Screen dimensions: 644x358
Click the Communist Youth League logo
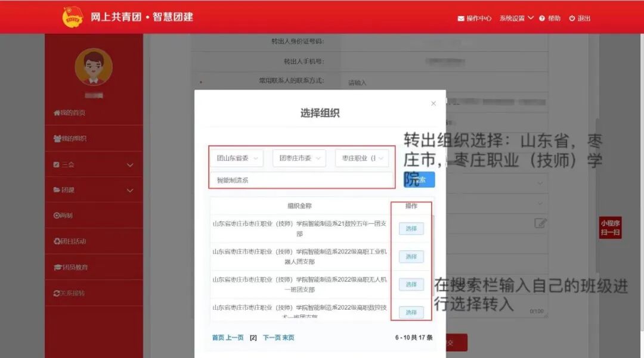click(x=72, y=17)
